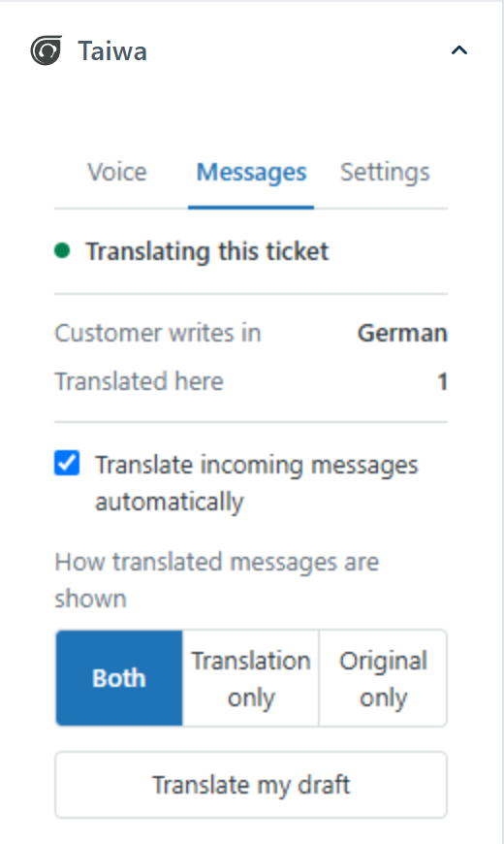Select the 'Both' display option
Image resolution: width=504 pixels, height=844 pixels.
(x=119, y=678)
